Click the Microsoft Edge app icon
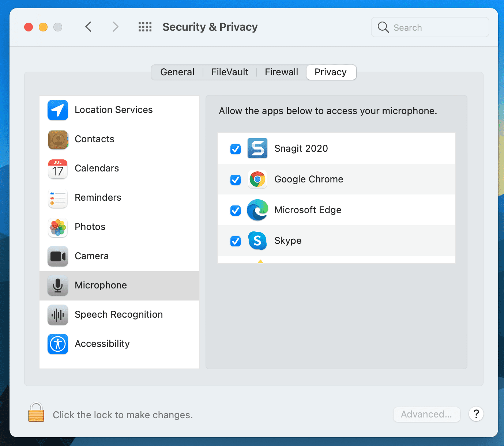Image resolution: width=504 pixels, height=446 pixels. click(x=257, y=210)
